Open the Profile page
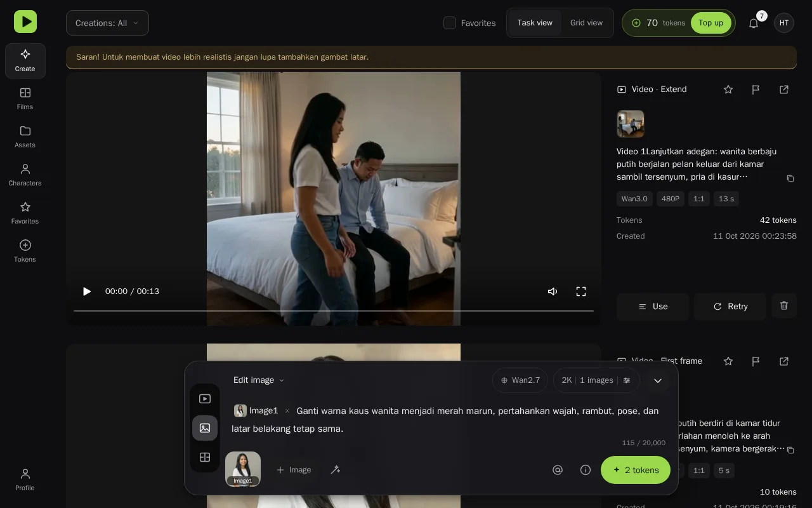812x508 pixels. (x=25, y=479)
